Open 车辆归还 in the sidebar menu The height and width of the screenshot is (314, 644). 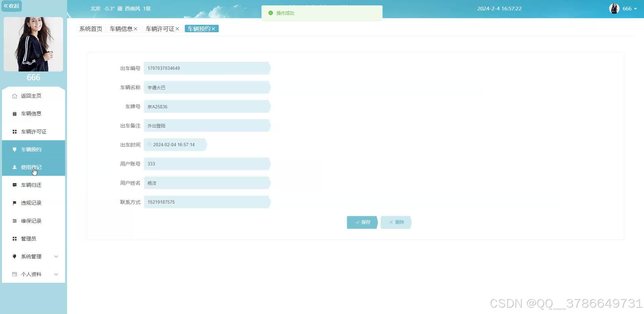tap(34, 185)
